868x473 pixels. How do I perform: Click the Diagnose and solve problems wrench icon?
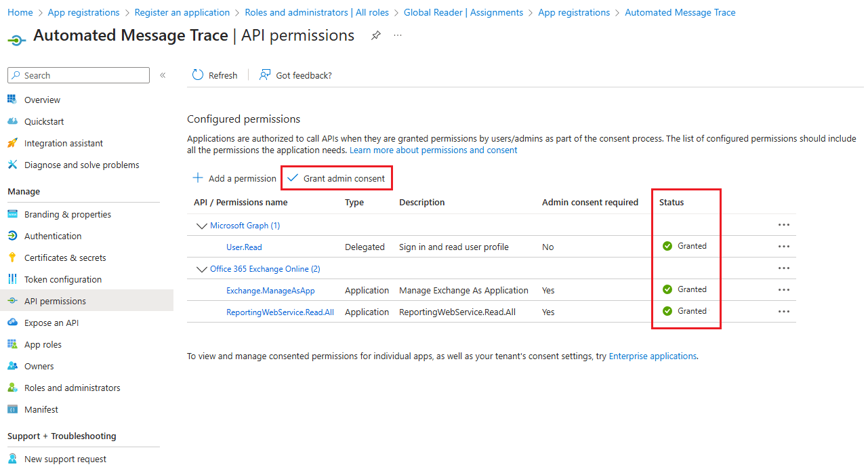point(12,165)
